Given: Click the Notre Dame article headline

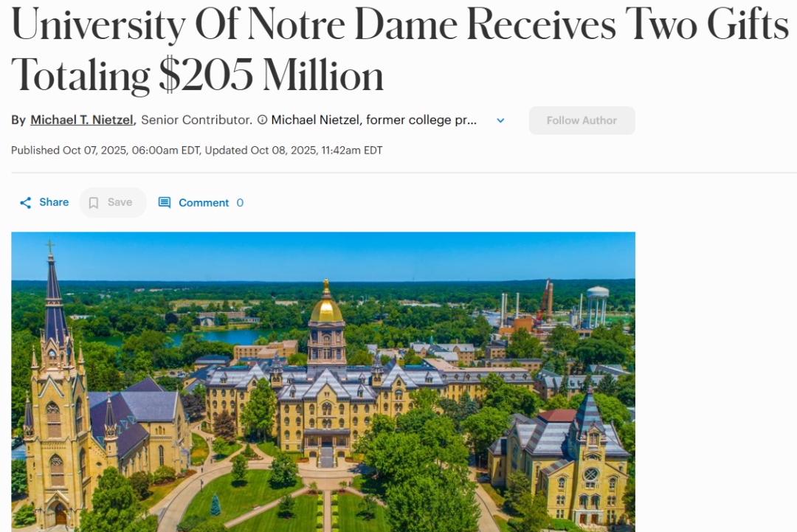Looking at the screenshot, I should 398,49.
